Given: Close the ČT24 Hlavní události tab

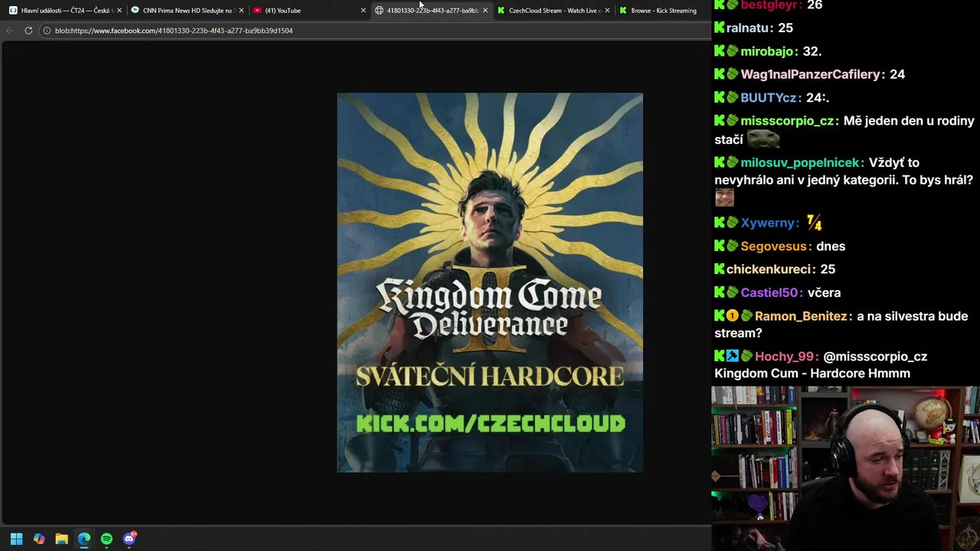Looking at the screenshot, I should (x=119, y=11).
